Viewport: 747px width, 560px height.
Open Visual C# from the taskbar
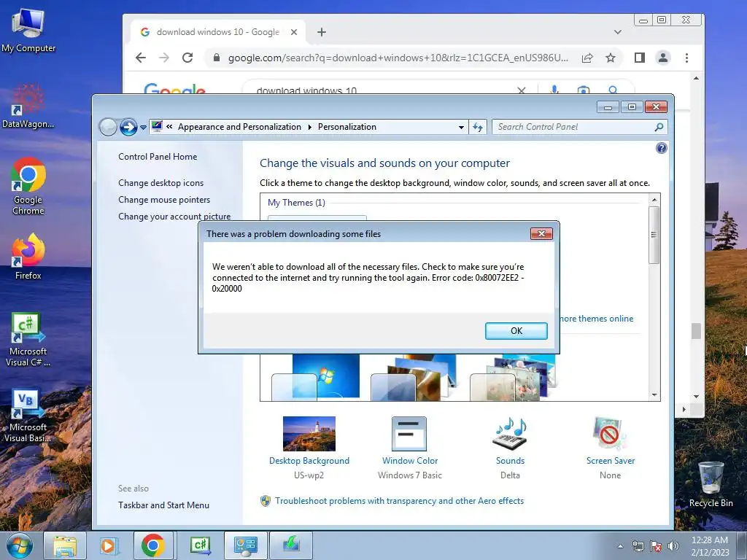(200, 545)
